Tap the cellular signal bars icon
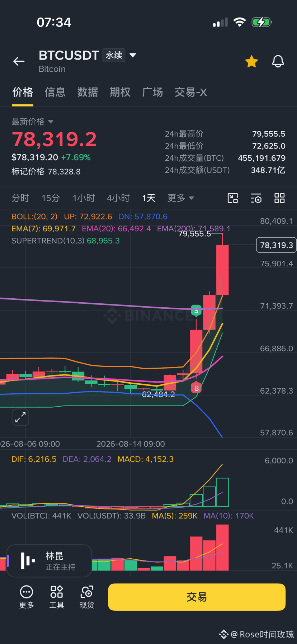The image size is (297, 644). click(x=220, y=23)
